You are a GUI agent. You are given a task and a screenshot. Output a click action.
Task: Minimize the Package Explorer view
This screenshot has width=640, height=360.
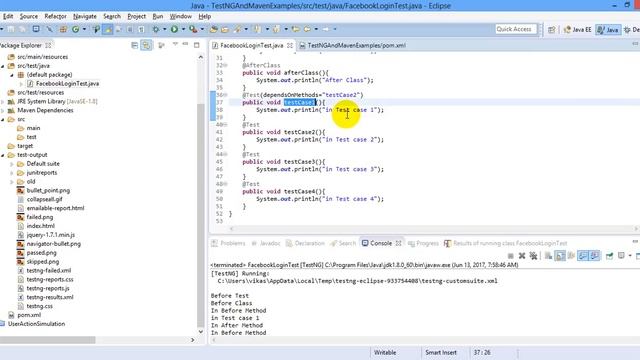185,44
